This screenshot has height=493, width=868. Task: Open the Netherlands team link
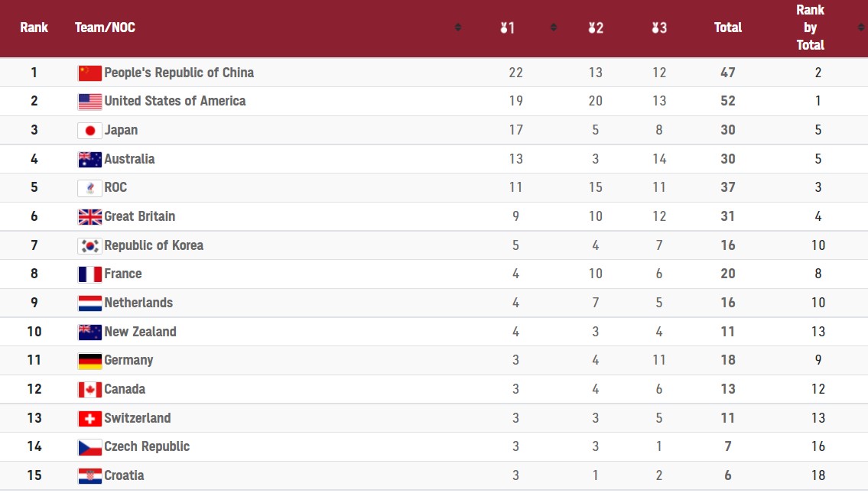138,303
